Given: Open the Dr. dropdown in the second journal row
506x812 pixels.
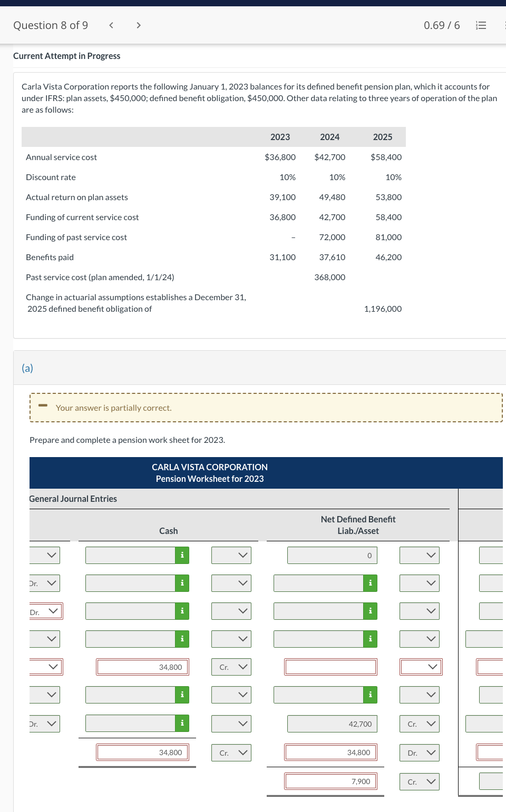Looking at the screenshot, I should pos(45,583).
